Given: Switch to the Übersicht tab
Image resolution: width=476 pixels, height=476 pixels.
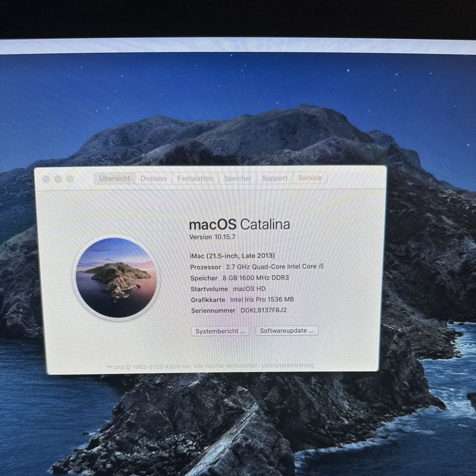Looking at the screenshot, I should click(x=114, y=178).
